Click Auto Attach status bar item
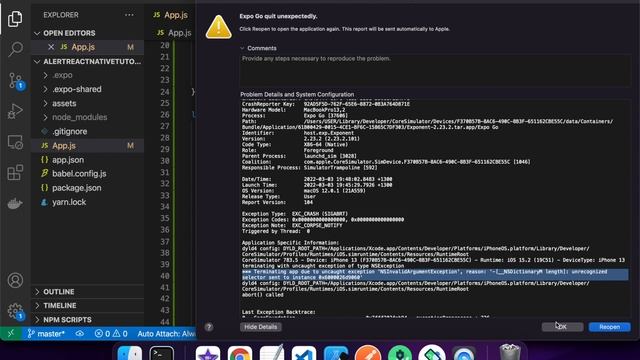The width and height of the screenshot is (640, 360). (x=166, y=333)
